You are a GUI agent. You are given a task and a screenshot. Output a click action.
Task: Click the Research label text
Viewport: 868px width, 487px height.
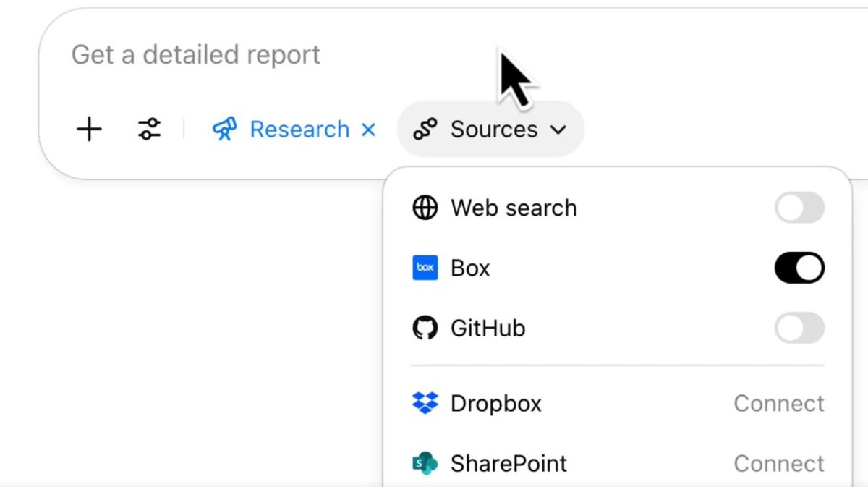299,130
